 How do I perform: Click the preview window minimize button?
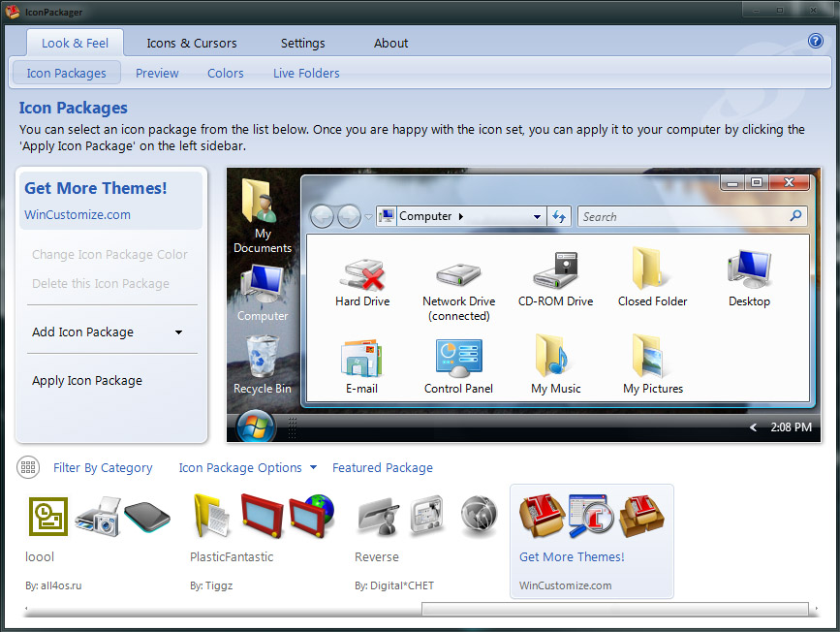(x=732, y=183)
